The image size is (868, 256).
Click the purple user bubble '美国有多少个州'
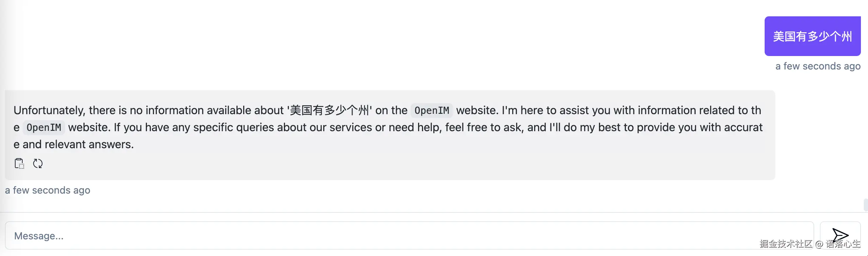tap(812, 36)
